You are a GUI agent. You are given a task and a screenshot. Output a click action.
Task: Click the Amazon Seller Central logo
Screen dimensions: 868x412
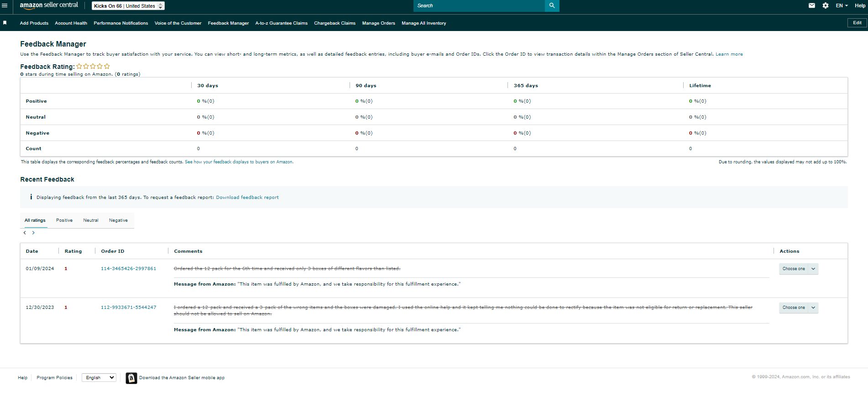click(x=49, y=5)
